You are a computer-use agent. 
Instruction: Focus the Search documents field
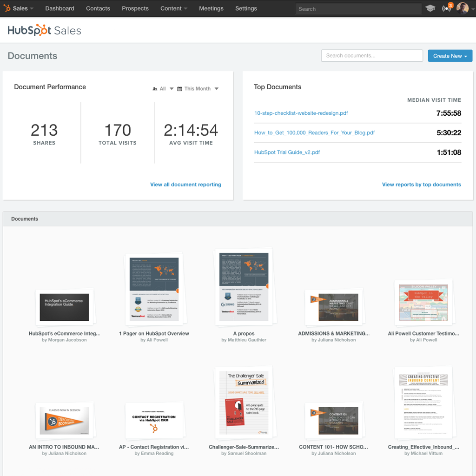click(x=372, y=56)
